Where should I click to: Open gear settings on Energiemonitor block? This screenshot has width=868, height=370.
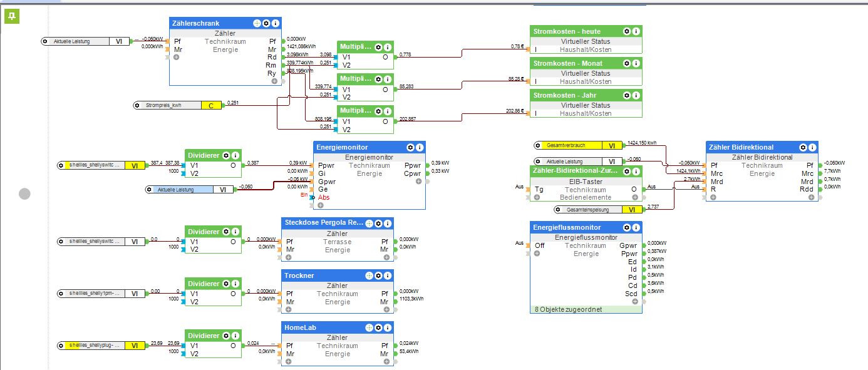point(411,147)
